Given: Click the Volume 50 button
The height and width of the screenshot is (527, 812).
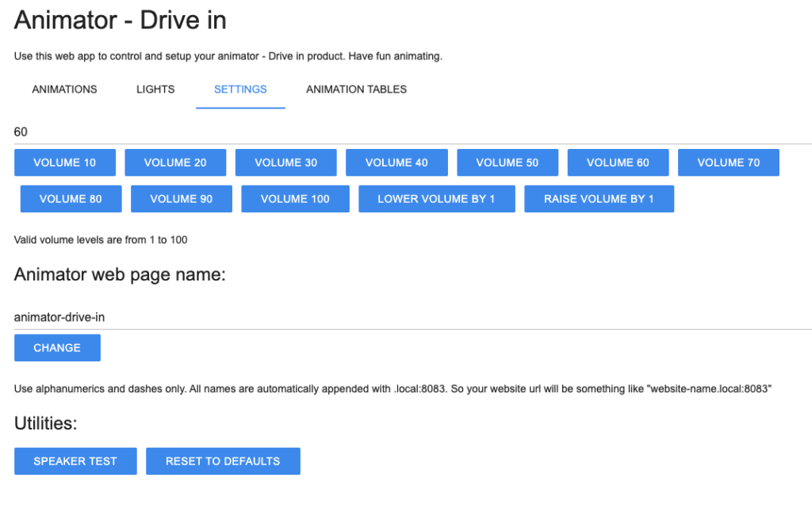Looking at the screenshot, I should [507, 162].
